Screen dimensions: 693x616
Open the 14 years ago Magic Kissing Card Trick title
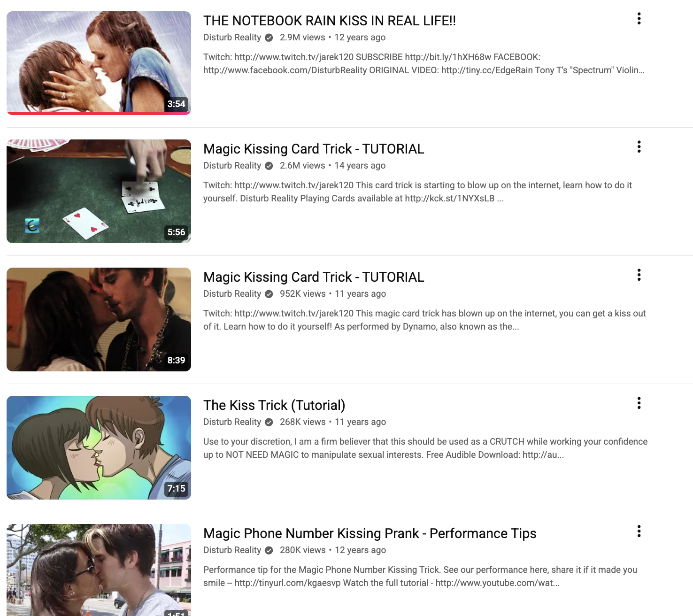click(314, 149)
